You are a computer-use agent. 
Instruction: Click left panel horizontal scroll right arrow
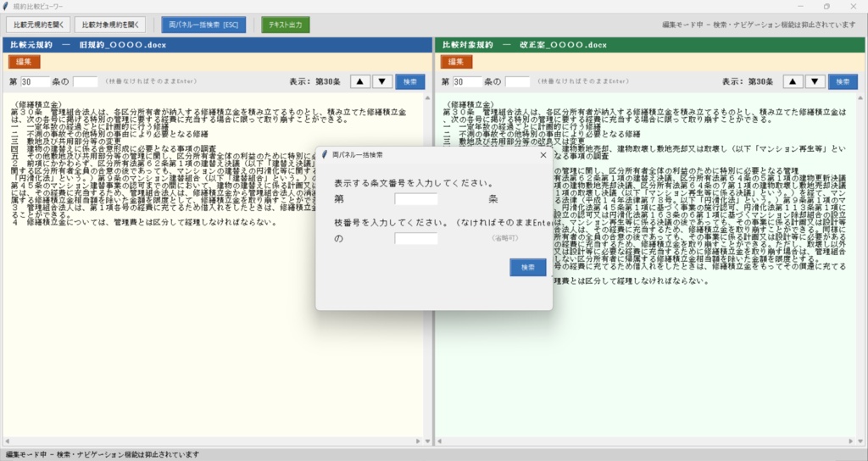click(x=418, y=441)
